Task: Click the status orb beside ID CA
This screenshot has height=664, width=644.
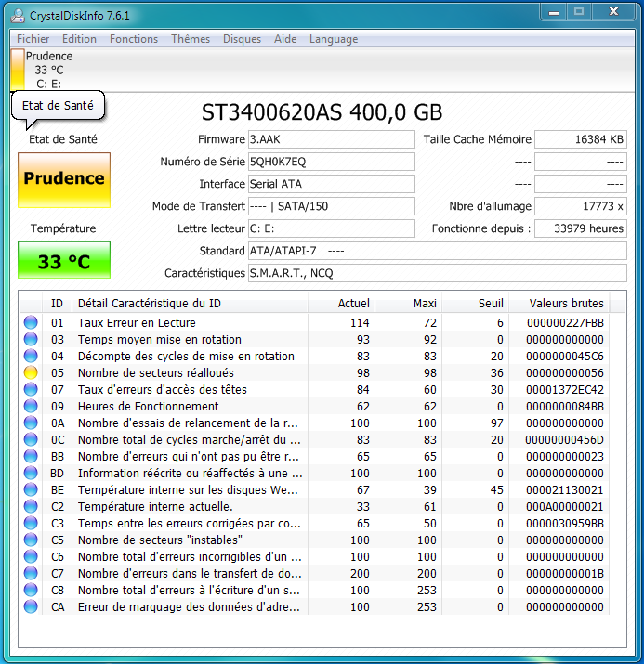Action: (x=31, y=606)
